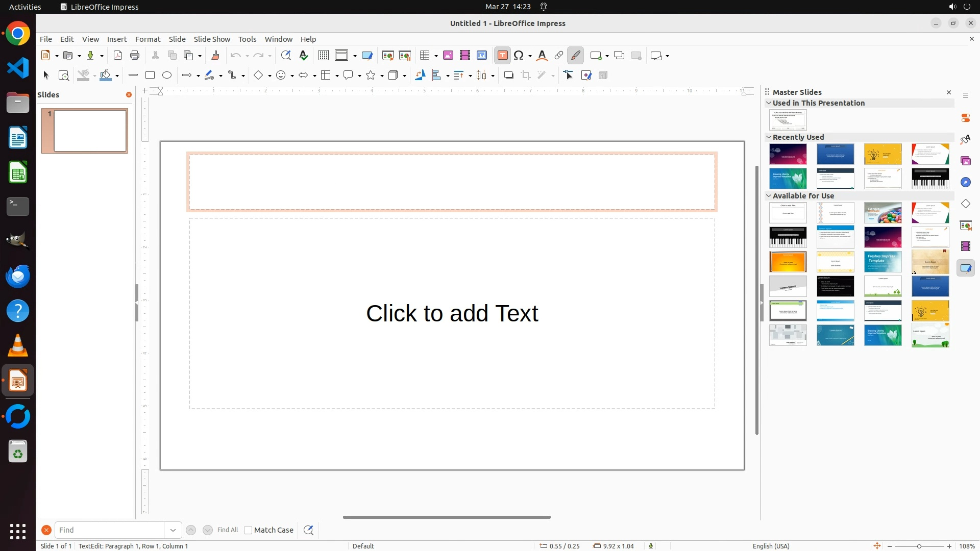The width and height of the screenshot is (980, 551).
Task: Select the Piano master slide thumbnail
Action: point(930,179)
